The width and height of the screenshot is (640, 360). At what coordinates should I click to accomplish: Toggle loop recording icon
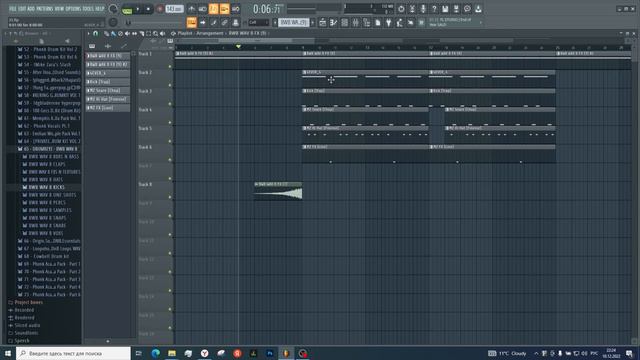click(x=236, y=9)
